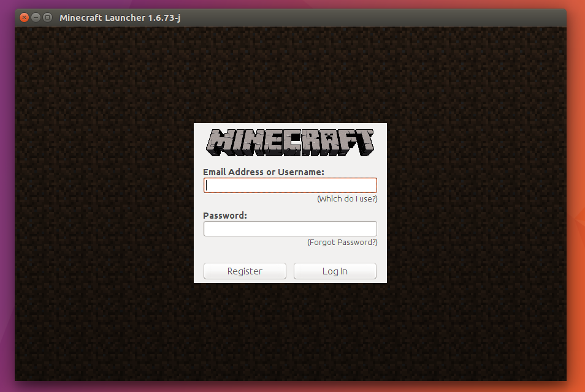Select the "Minecraft Launcher 1.6.73-j" title text

(120, 18)
